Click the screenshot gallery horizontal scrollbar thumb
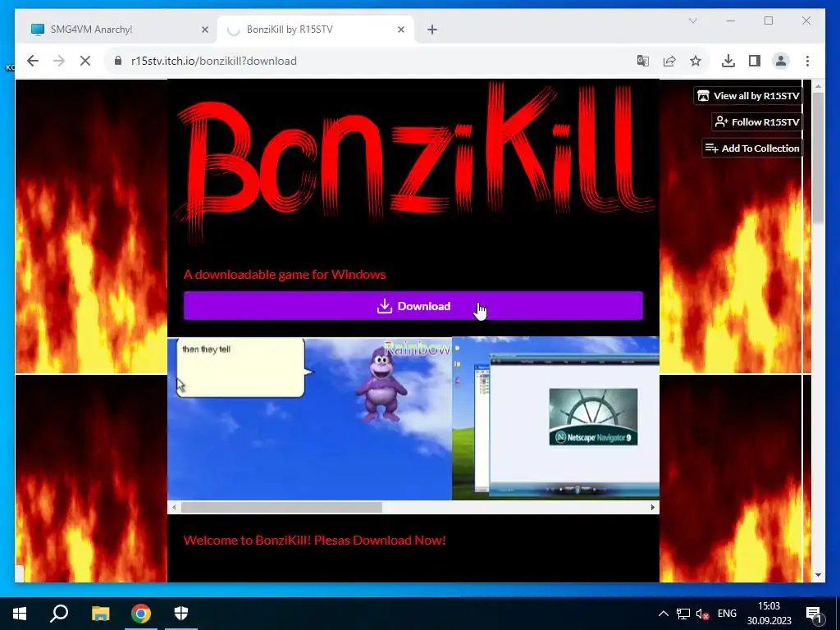Viewport: 840px width, 630px height. click(282, 507)
